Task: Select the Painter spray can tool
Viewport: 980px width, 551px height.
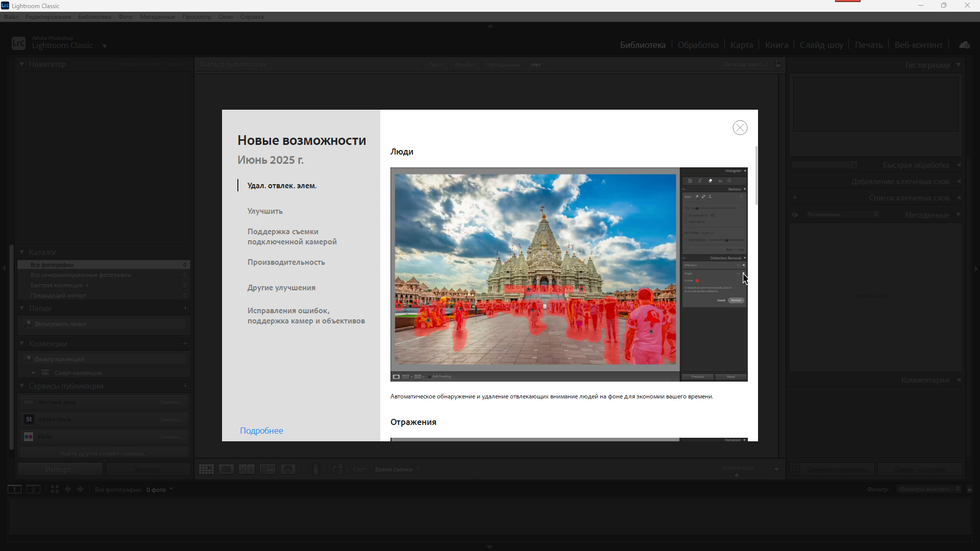Action: [x=315, y=469]
